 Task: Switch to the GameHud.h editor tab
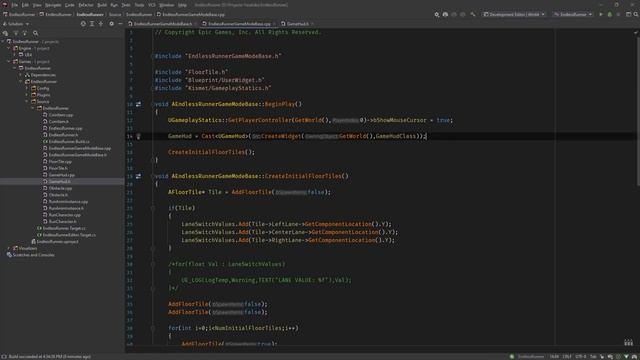pyautogui.click(x=298, y=24)
